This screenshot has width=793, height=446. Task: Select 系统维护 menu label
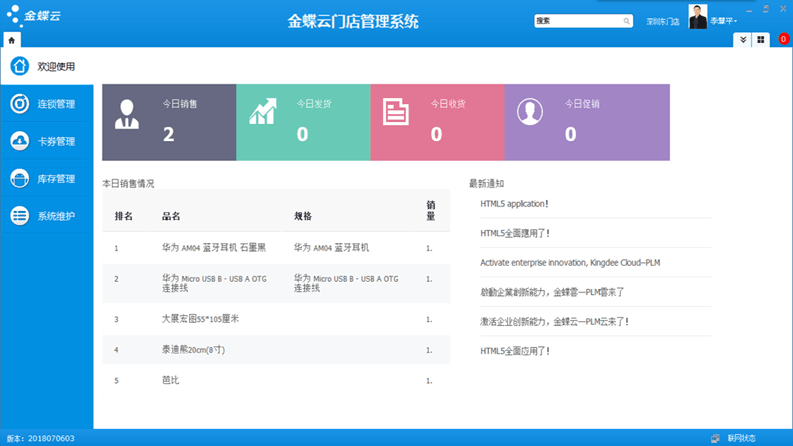point(56,216)
